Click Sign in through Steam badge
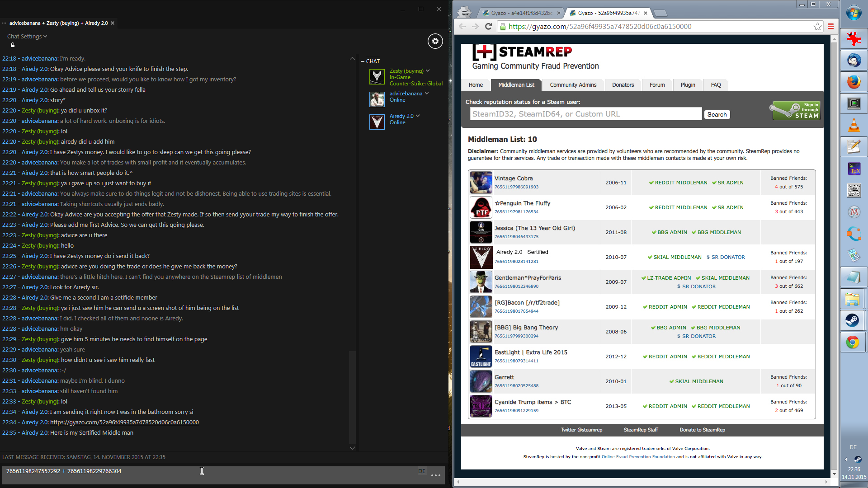868x488 pixels. (796, 110)
